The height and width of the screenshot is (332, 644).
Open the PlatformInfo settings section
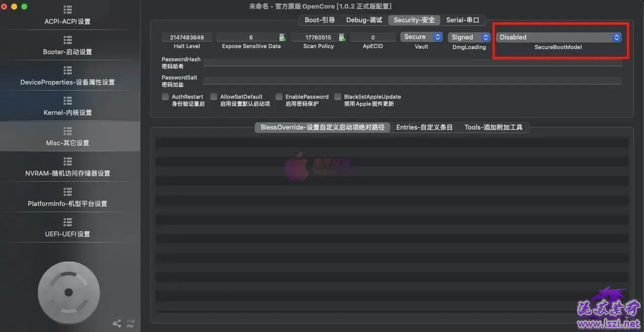pos(67,198)
